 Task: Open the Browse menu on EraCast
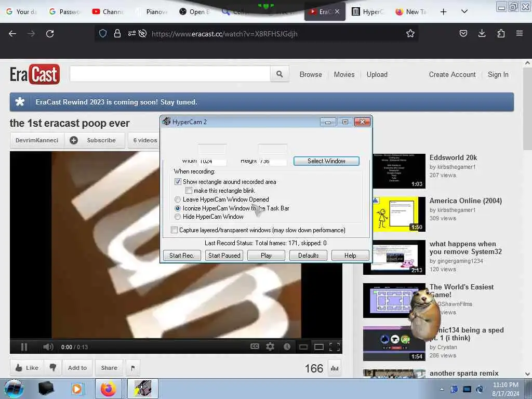(311, 74)
